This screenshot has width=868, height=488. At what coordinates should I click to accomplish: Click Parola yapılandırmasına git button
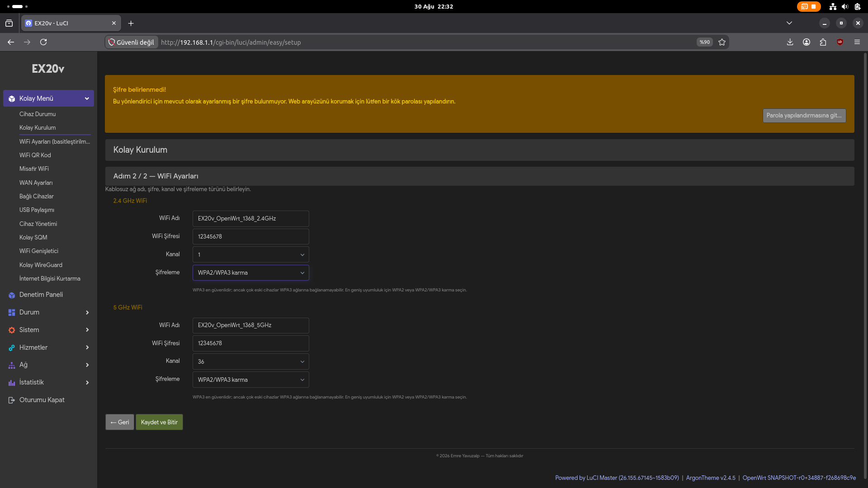click(804, 116)
